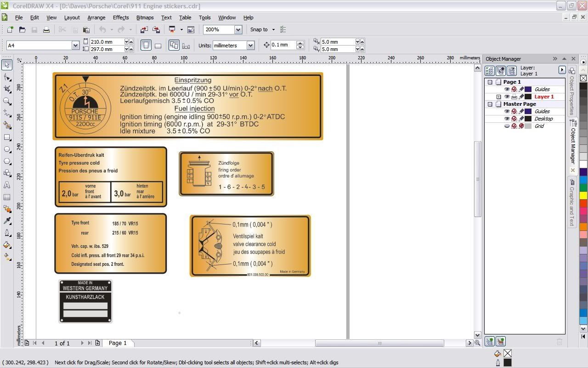The width and height of the screenshot is (588, 368).
Task: Toggle Edit Across Layers button
Action: (500, 70)
